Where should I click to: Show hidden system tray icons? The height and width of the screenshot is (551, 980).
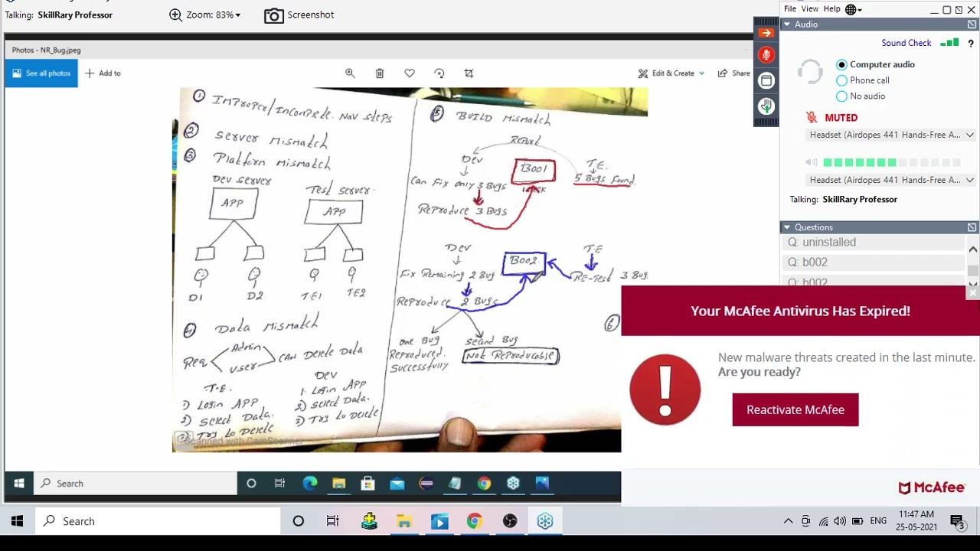(x=788, y=521)
